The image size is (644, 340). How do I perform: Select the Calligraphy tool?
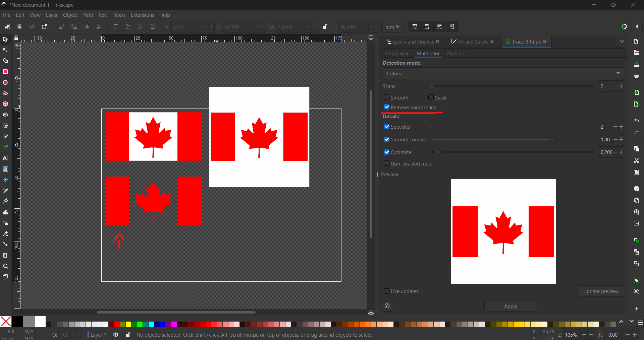(x=5, y=147)
